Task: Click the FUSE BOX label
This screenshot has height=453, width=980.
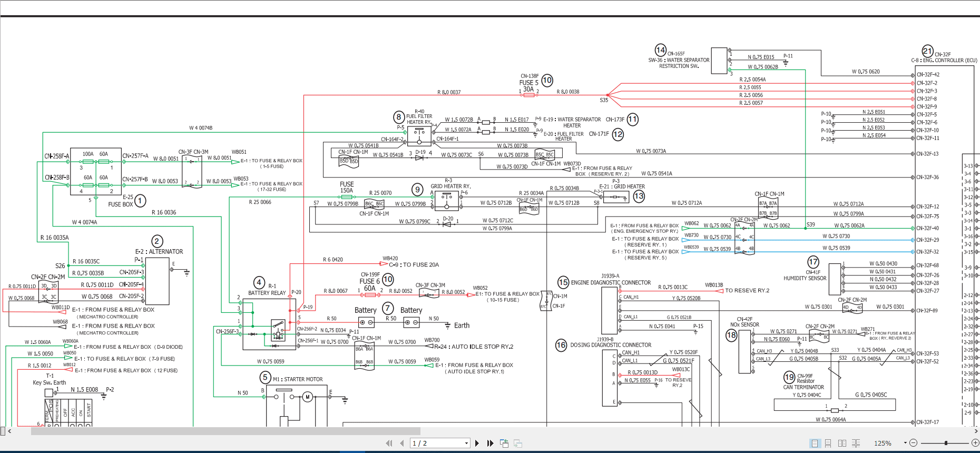Action: click(121, 204)
